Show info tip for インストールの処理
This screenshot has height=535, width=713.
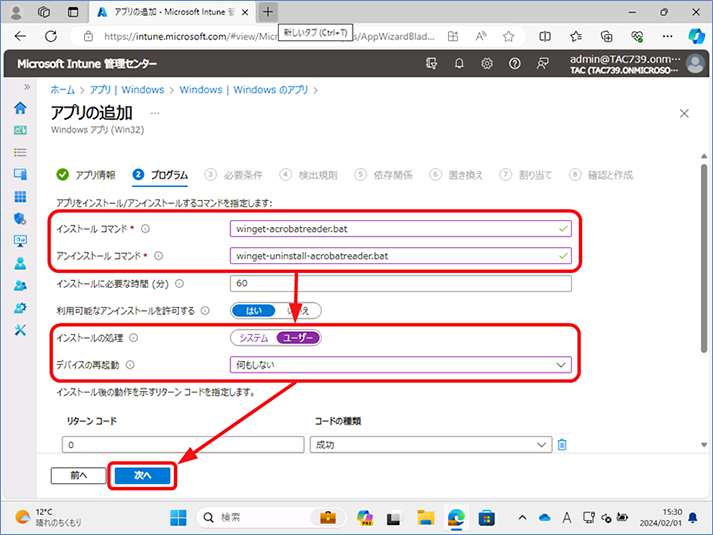point(134,338)
